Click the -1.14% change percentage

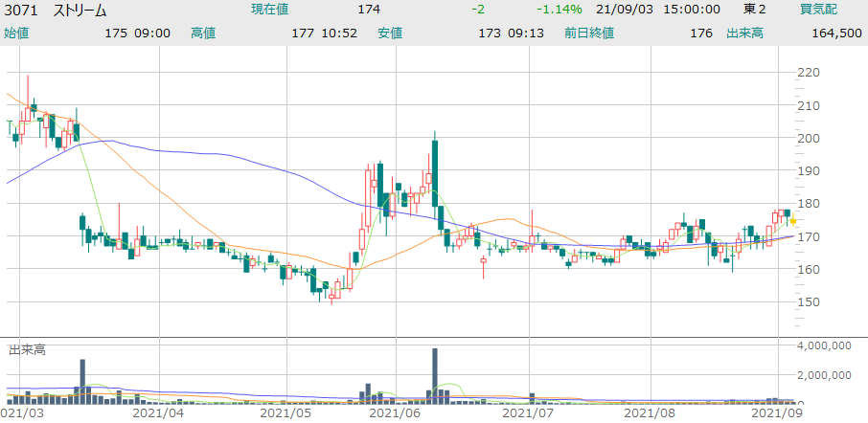(x=557, y=10)
